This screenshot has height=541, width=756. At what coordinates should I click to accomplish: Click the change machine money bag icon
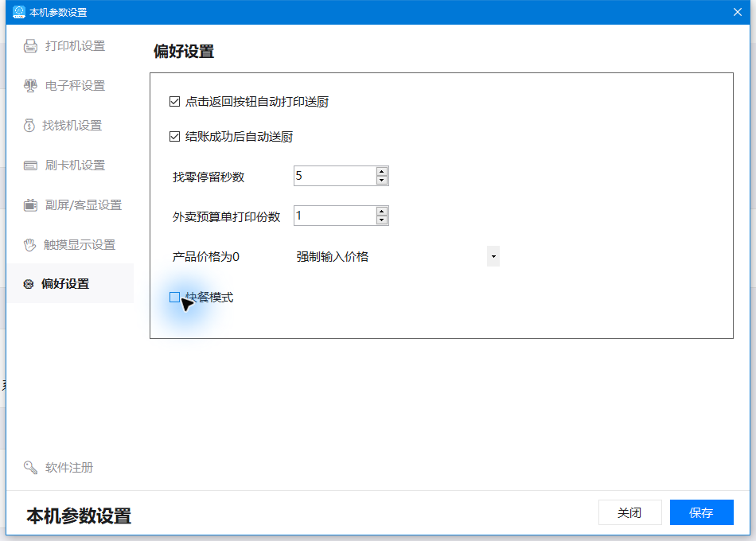[29, 126]
